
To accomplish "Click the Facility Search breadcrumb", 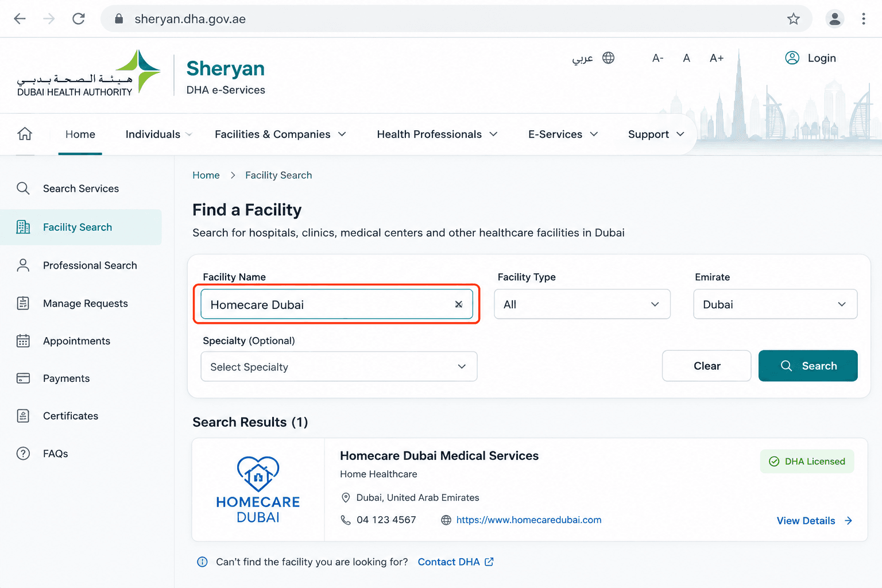I will [x=278, y=175].
